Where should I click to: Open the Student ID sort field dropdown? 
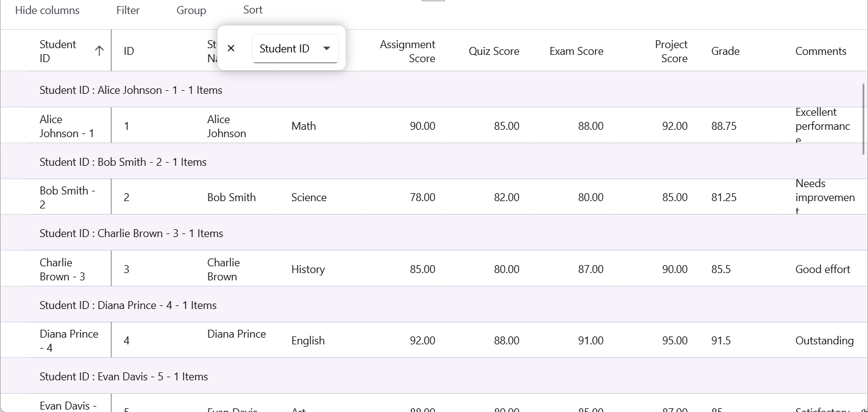click(x=295, y=49)
